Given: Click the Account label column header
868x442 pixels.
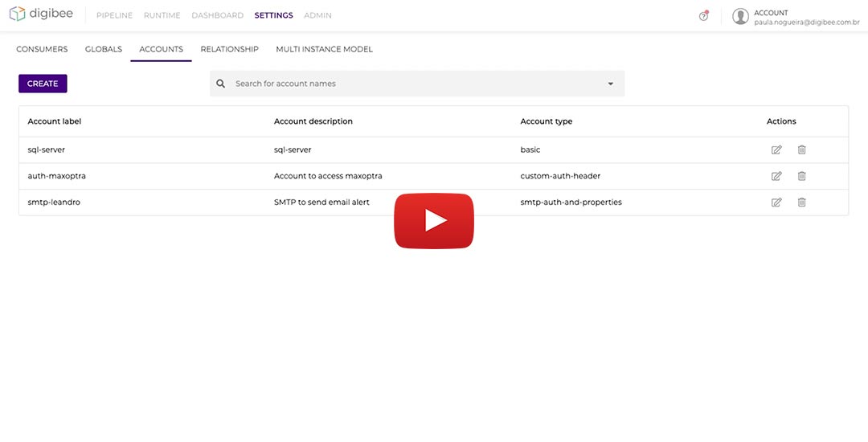Looking at the screenshot, I should pyautogui.click(x=55, y=121).
